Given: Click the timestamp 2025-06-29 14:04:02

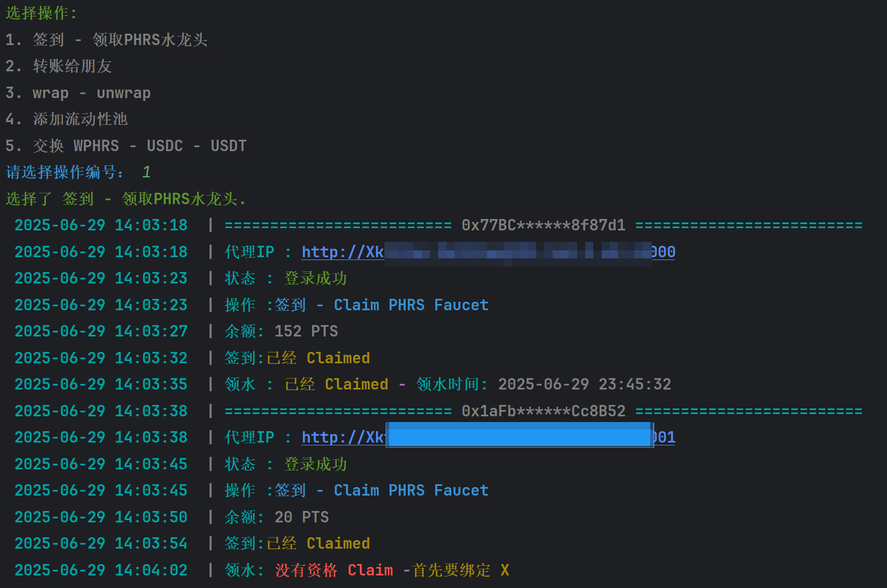Looking at the screenshot, I should (x=101, y=570).
